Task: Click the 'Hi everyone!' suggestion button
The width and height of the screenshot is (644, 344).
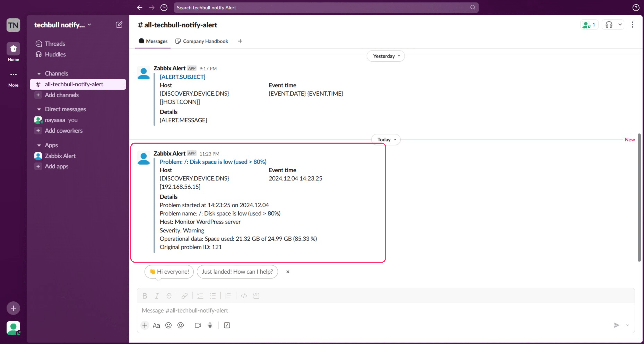Action: (x=169, y=272)
